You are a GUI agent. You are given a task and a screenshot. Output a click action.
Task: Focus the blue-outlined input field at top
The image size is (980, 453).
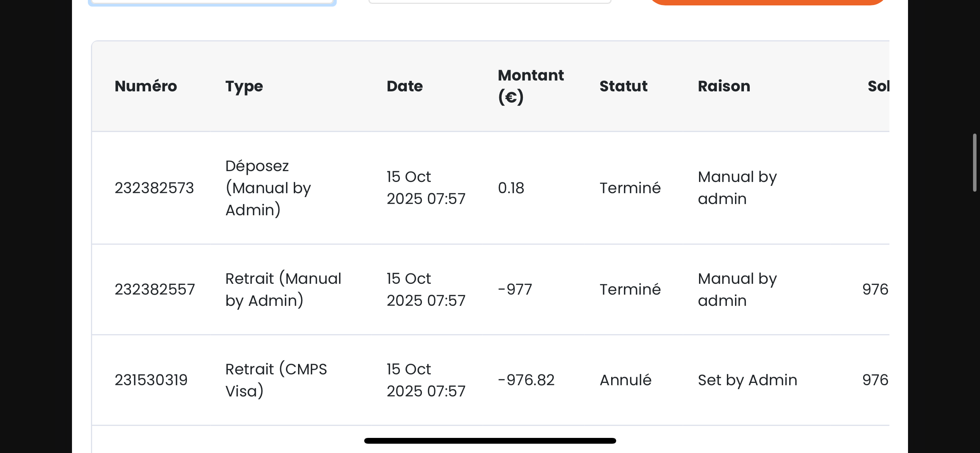(x=212, y=2)
